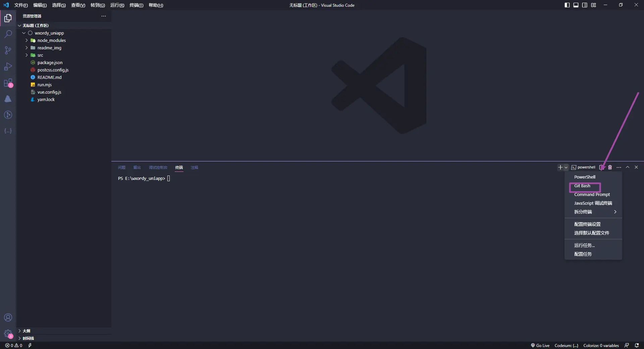Open the Customize Layout icon
644x349 pixels.
594,5
